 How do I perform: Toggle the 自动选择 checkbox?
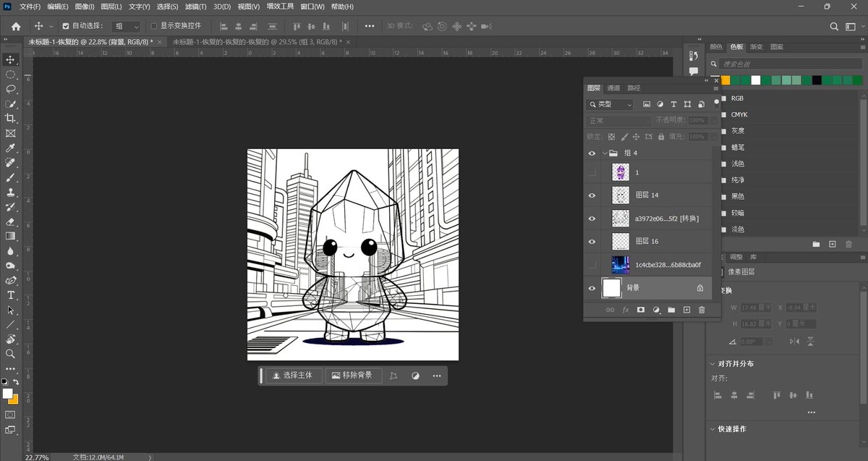tap(66, 26)
